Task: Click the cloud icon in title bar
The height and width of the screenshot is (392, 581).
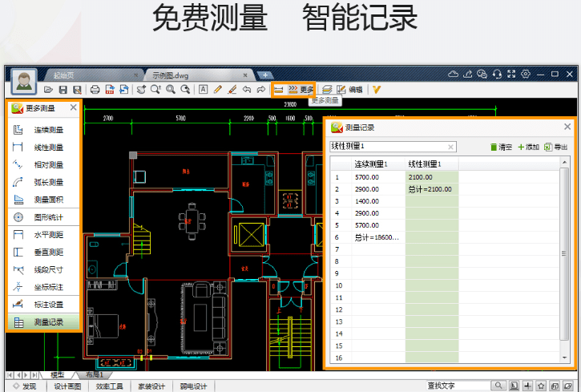Action: pyautogui.click(x=453, y=74)
